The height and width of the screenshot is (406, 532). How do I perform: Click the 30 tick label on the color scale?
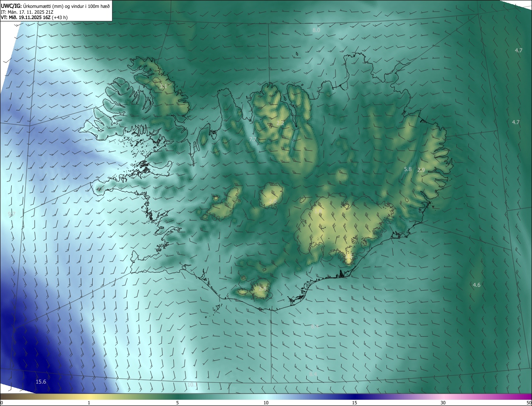click(443, 403)
